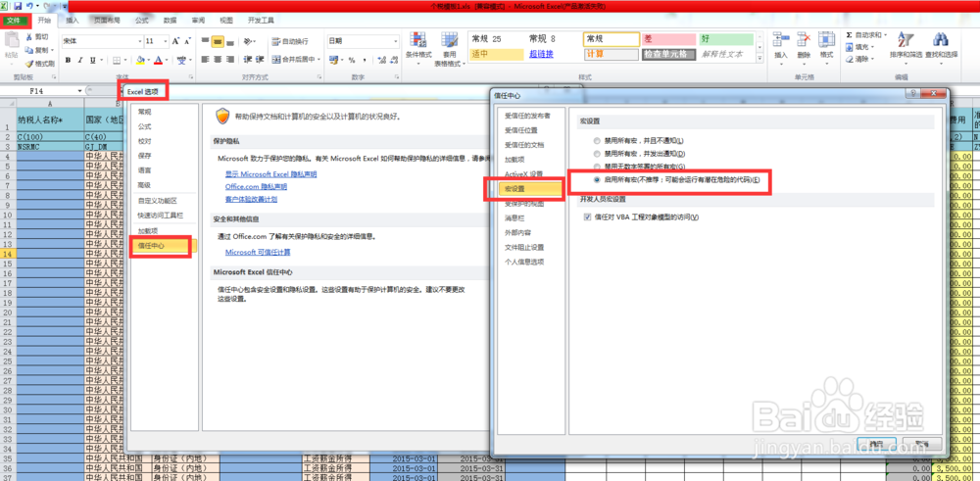Click the Percent Style icon
Image resolution: width=980 pixels, height=481 pixels.
click(x=351, y=60)
